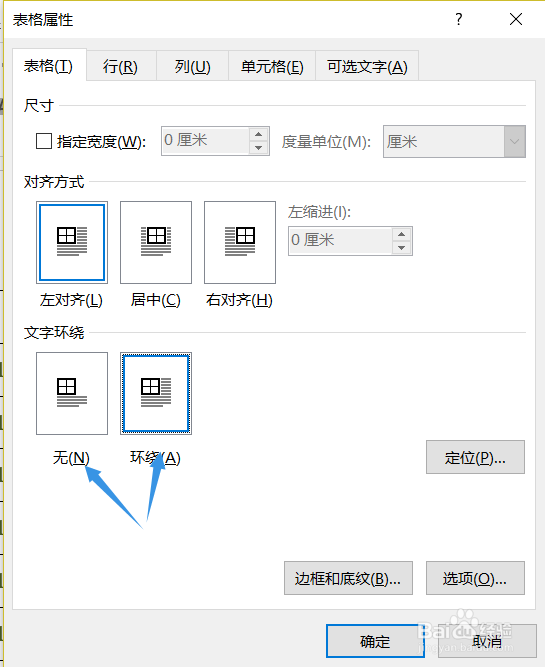Close the Table Properties dialog
545x667 pixels.
tap(516, 19)
